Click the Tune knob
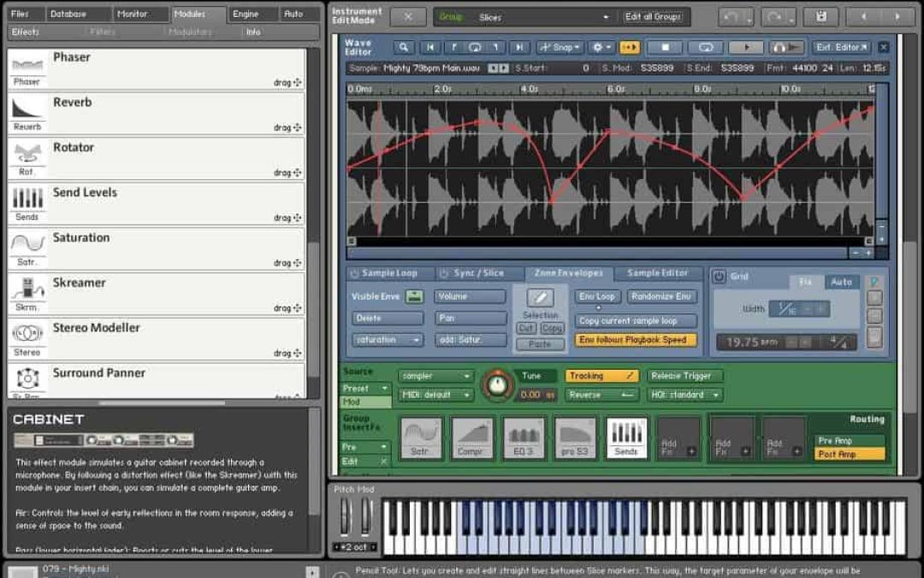 click(498, 385)
